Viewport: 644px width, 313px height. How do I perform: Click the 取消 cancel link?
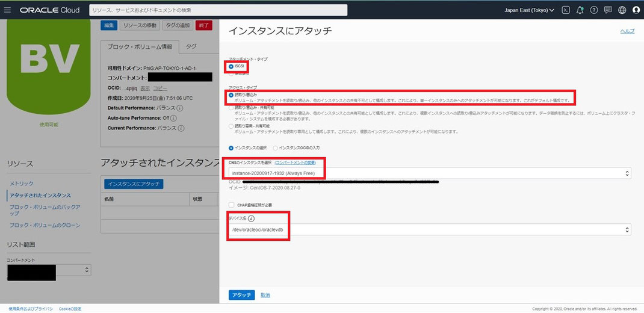(x=265, y=296)
